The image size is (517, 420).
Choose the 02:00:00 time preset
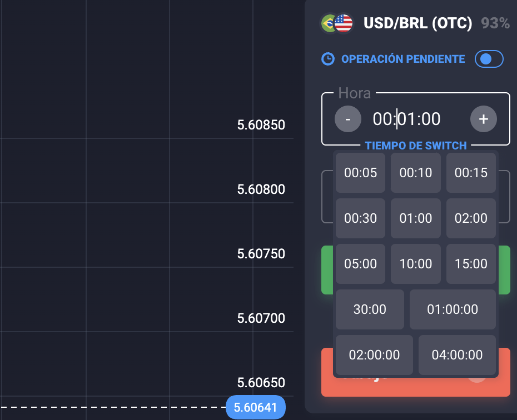tap(374, 355)
